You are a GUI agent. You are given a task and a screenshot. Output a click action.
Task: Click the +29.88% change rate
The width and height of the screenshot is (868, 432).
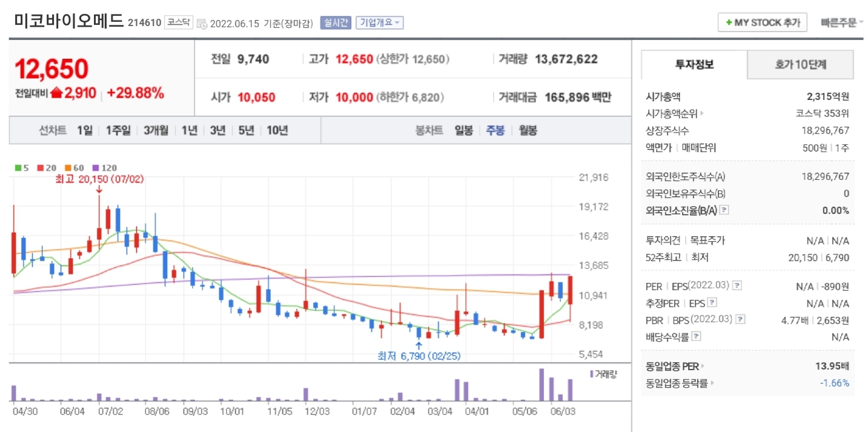point(135,93)
